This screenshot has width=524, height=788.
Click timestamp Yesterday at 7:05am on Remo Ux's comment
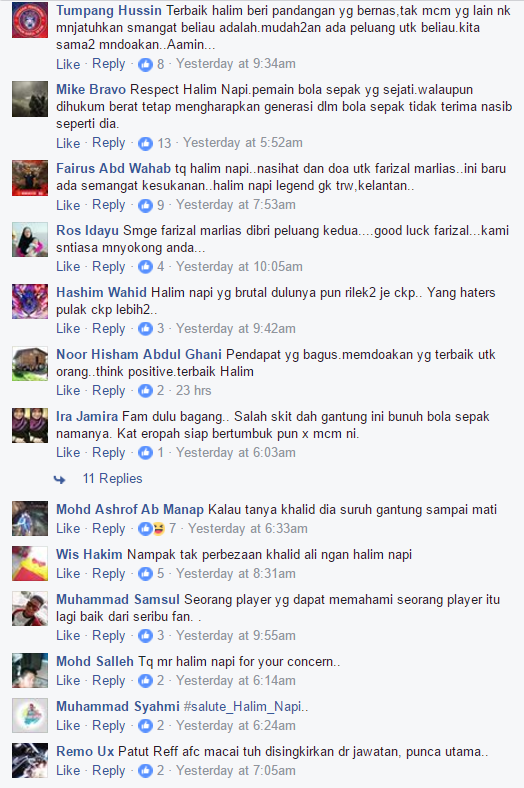point(236,770)
